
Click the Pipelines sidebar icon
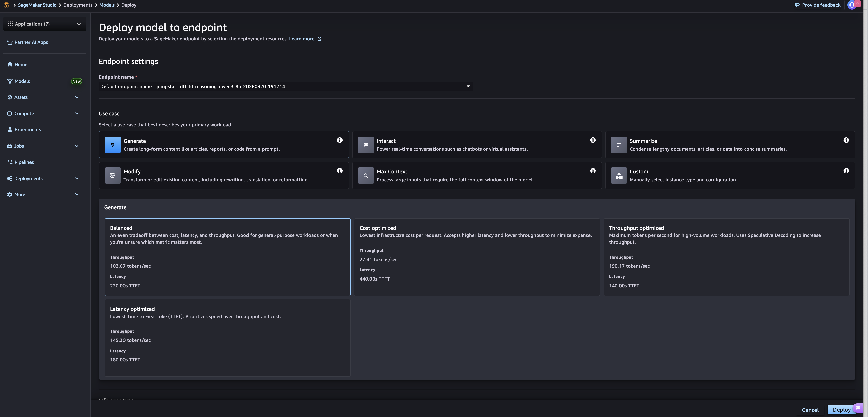[x=9, y=162]
